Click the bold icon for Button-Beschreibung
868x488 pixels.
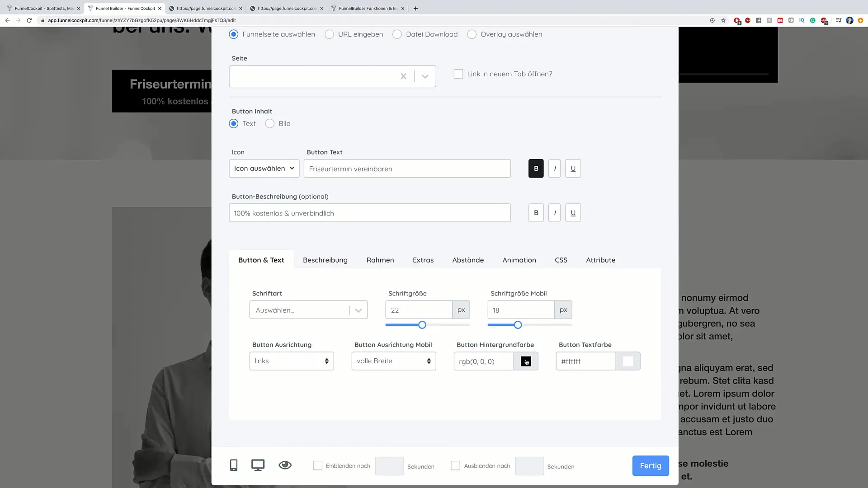click(536, 213)
